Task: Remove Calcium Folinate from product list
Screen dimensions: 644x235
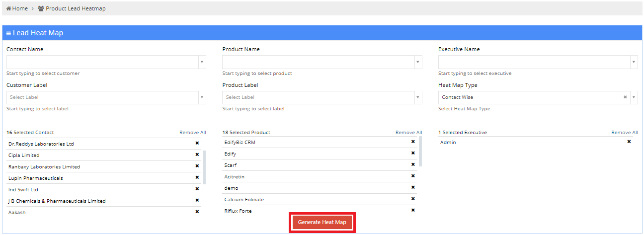Action: [x=413, y=199]
